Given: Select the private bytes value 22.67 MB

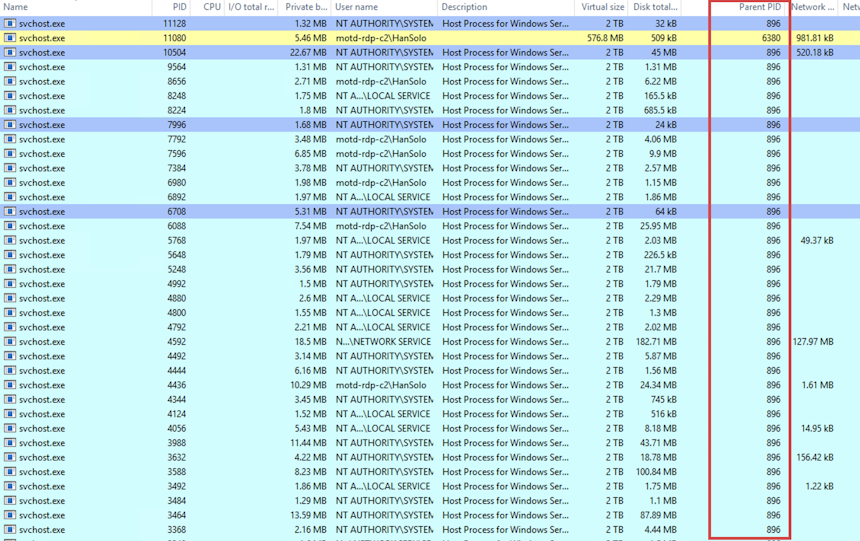Looking at the screenshot, I should pyautogui.click(x=308, y=53).
